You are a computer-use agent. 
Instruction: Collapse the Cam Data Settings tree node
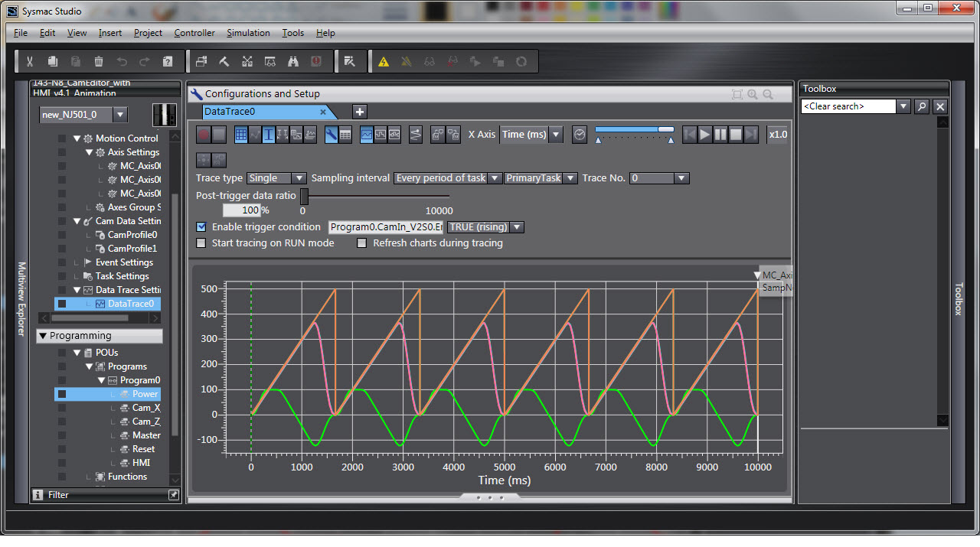(x=77, y=221)
